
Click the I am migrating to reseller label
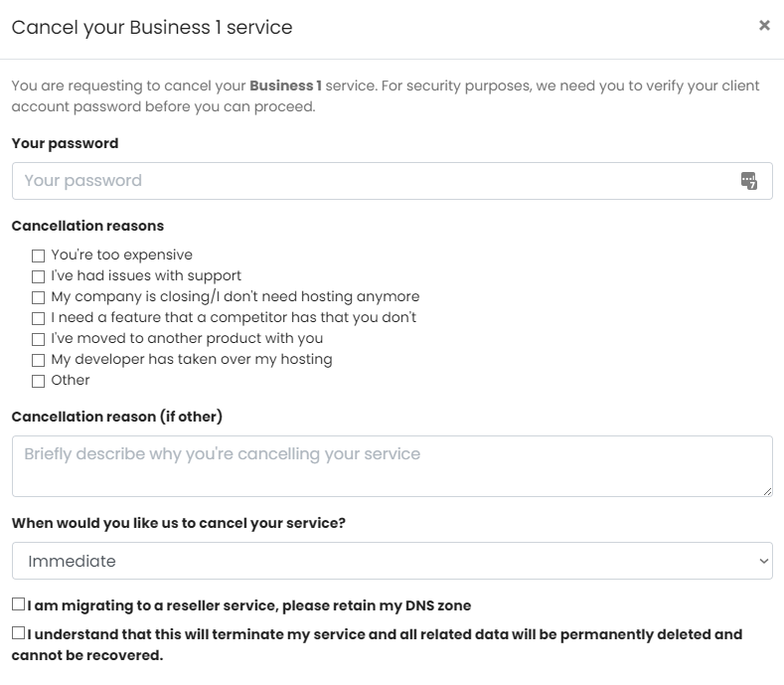coord(249,605)
